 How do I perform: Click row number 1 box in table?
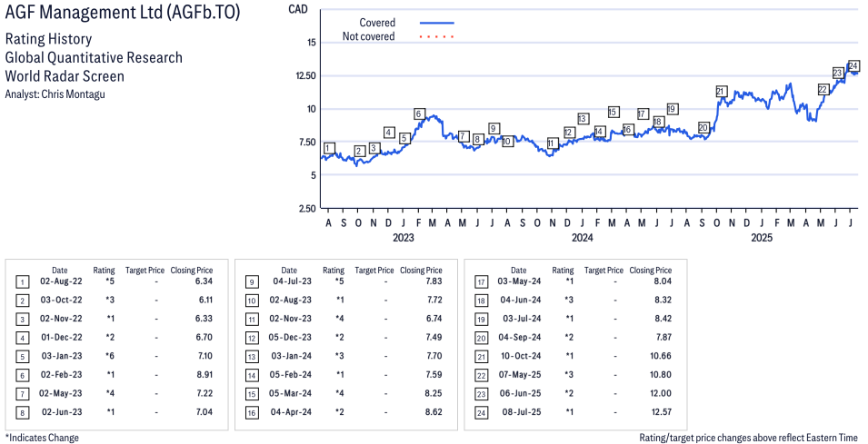tap(22, 282)
